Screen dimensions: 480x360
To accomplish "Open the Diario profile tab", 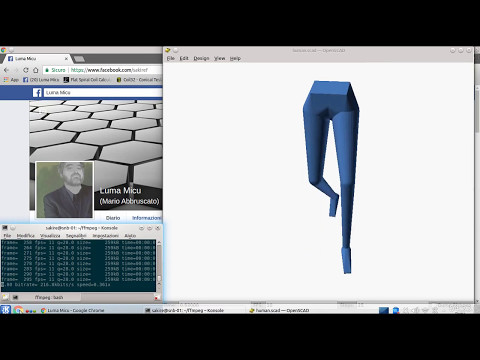I will [113, 218].
